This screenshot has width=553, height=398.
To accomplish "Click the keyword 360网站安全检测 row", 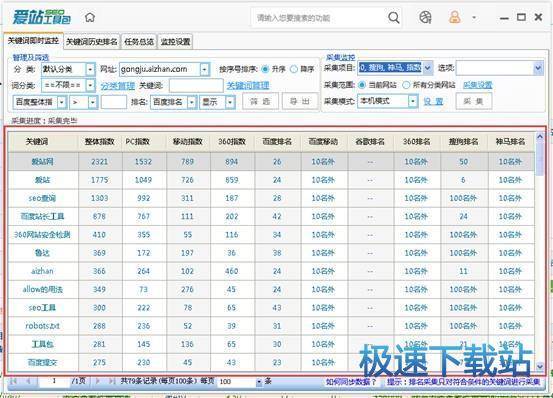I will pos(42,234).
